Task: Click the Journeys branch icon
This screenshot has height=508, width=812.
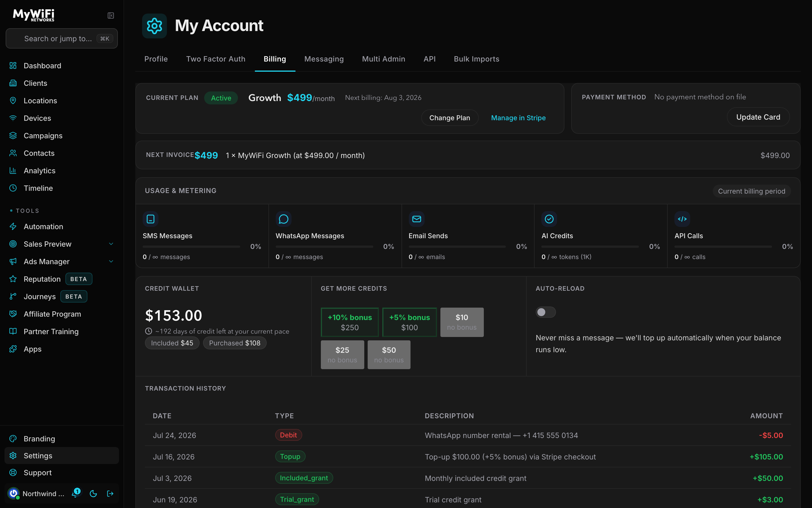Action: click(13, 296)
